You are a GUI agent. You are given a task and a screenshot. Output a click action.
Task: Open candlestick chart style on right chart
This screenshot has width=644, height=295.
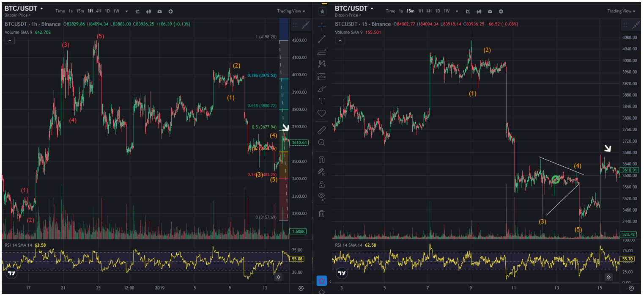[x=479, y=11]
